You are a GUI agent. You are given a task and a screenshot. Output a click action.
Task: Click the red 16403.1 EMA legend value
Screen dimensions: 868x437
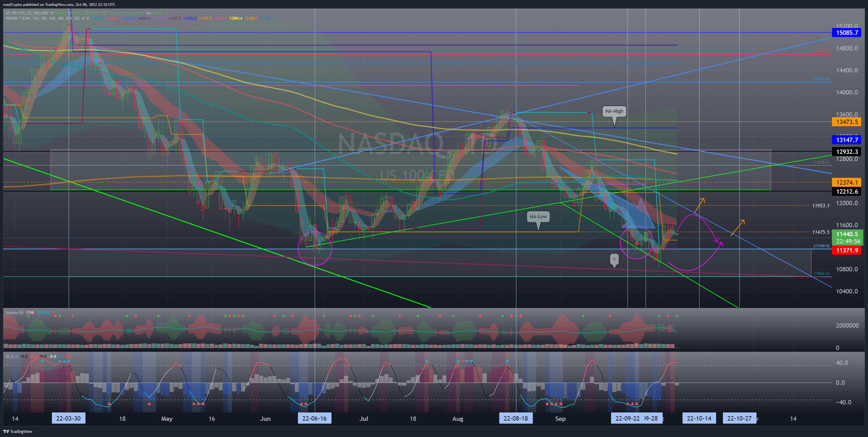pyautogui.click(x=114, y=18)
